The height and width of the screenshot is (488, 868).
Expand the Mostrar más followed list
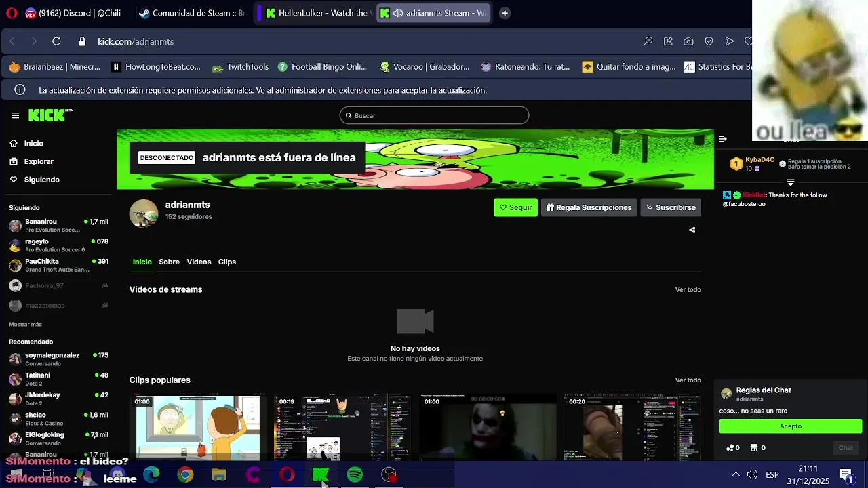pyautogui.click(x=25, y=325)
